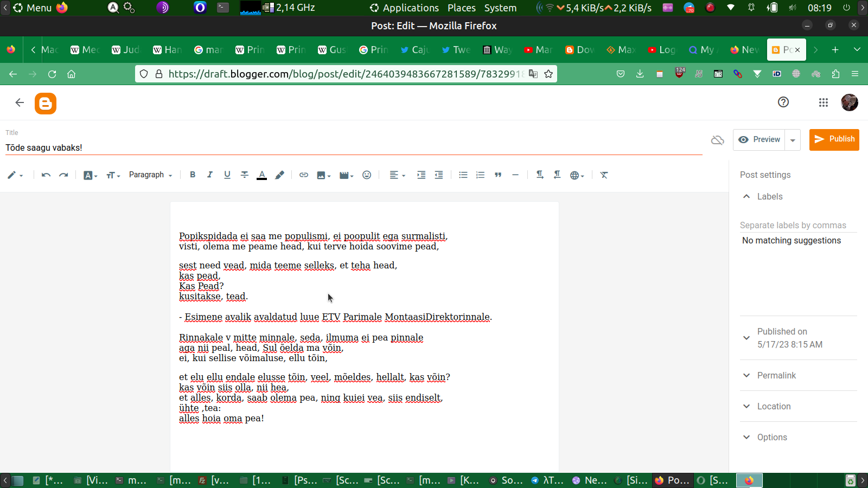The image size is (868, 488).
Task: Open the Google apps grid
Action: pos(824,102)
